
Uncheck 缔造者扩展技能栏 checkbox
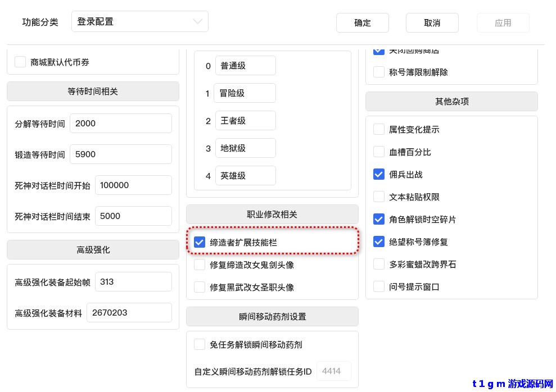tap(200, 243)
